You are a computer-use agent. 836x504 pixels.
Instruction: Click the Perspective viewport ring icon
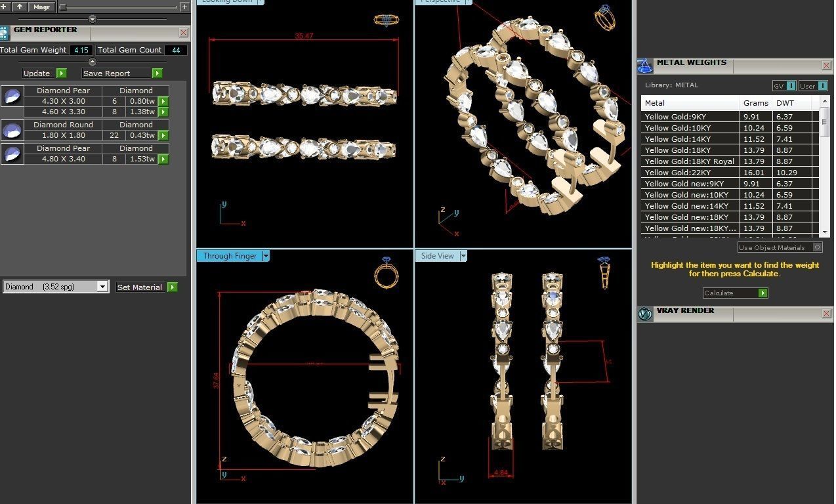click(605, 18)
